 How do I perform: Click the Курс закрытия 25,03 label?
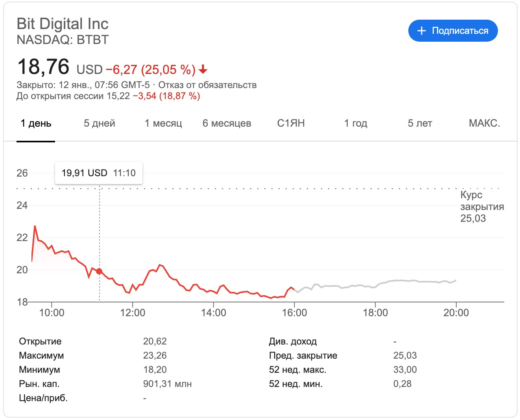pos(481,206)
